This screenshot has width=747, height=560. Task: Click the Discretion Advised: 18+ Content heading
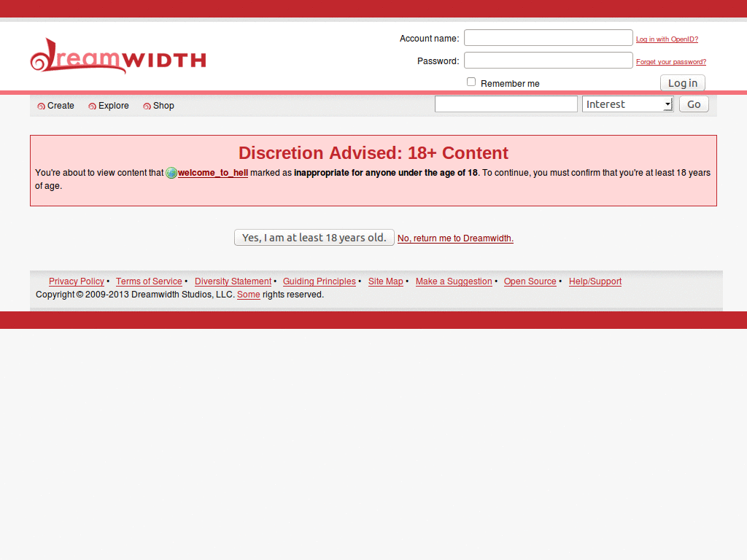[373, 153]
